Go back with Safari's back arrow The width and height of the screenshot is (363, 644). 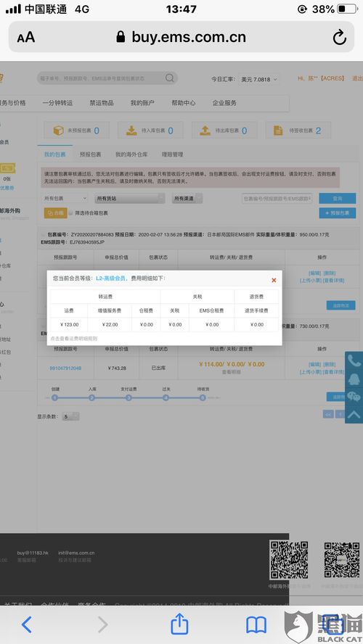tap(26, 624)
